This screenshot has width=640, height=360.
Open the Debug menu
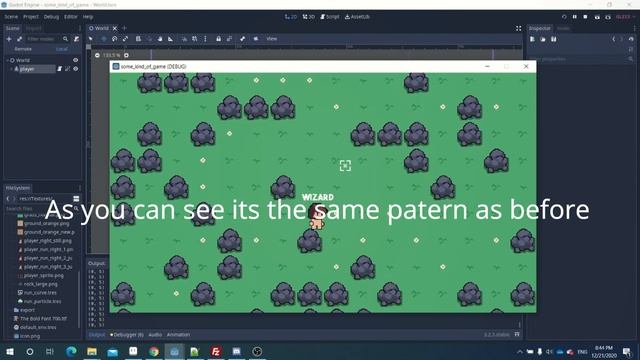(51, 17)
